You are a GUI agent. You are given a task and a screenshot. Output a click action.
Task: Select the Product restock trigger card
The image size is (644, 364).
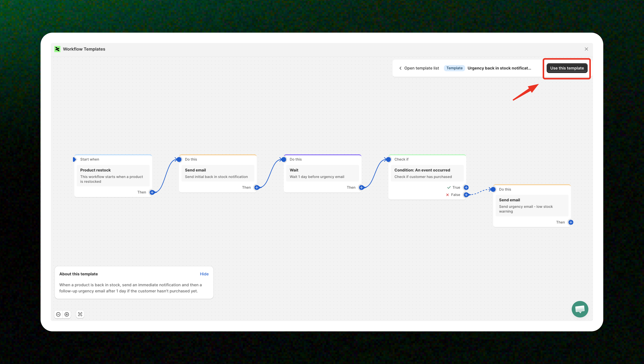click(x=113, y=176)
